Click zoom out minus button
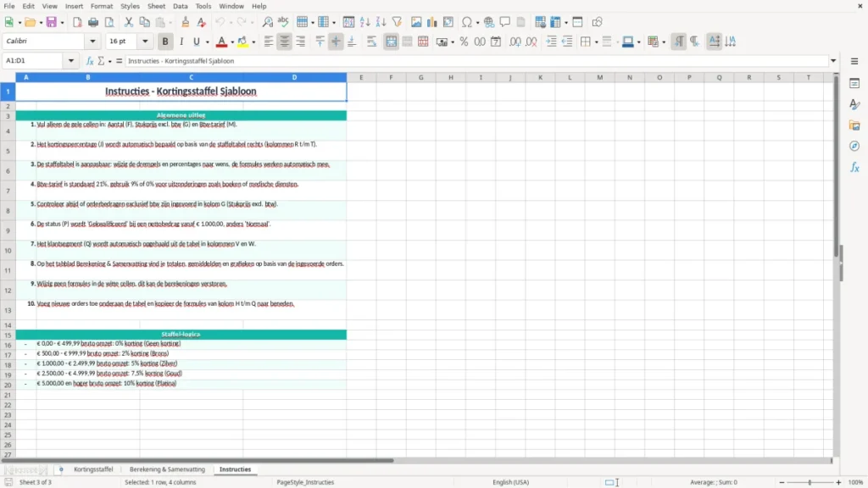This screenshot has height=488, width=868. point(782,482)
